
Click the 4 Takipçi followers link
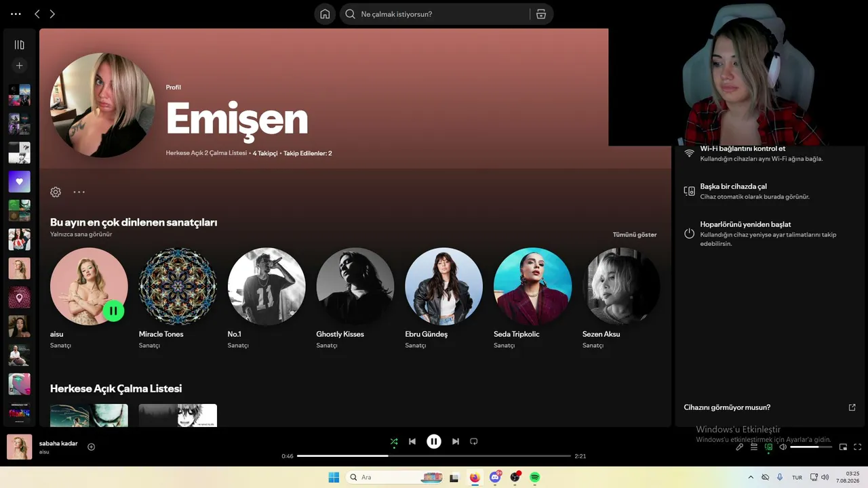coord(265,153)
